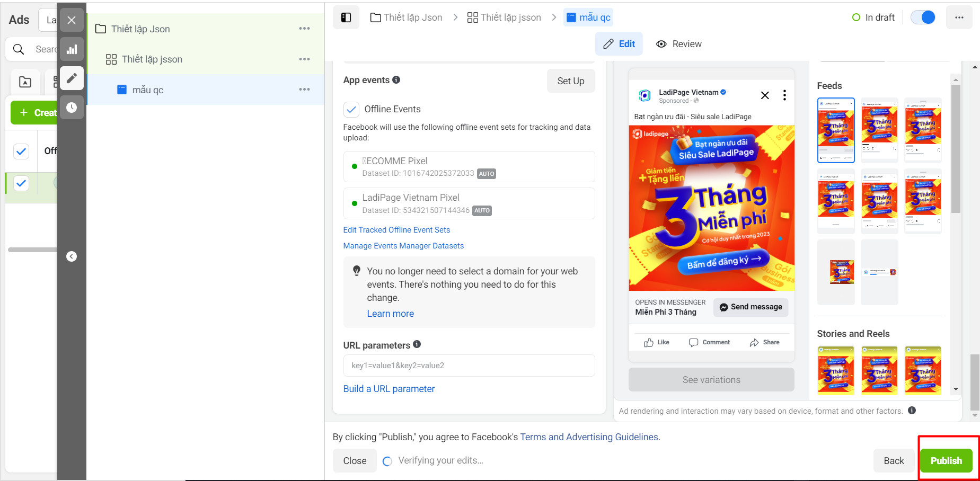
Task: Select second Feeds thumbnail in top row
Action: 879,130
